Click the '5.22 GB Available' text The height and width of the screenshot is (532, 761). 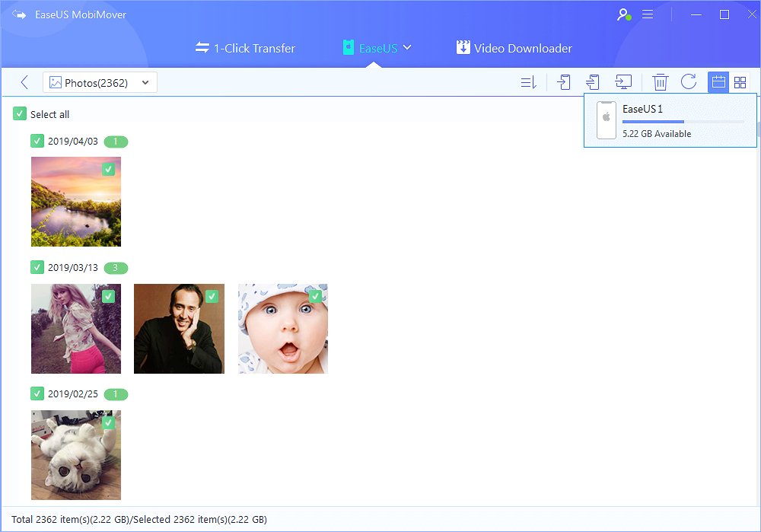point(657,133)
